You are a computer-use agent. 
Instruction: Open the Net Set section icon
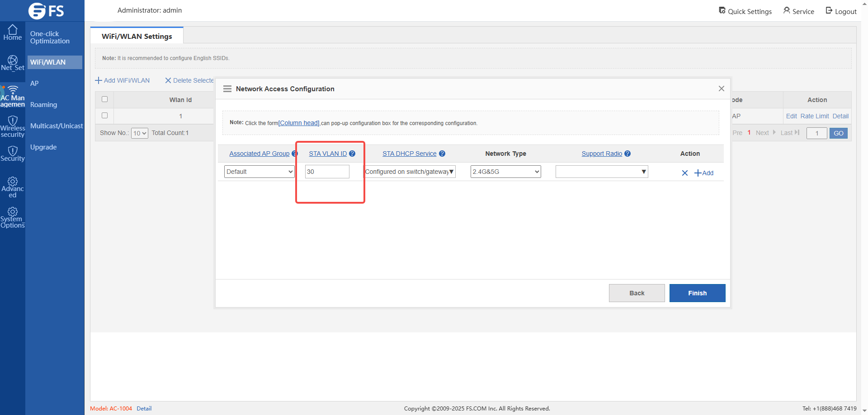coord(13,60)
